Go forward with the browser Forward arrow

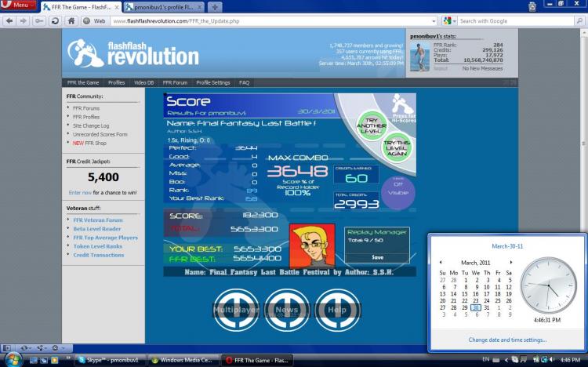tap(24, 21)
